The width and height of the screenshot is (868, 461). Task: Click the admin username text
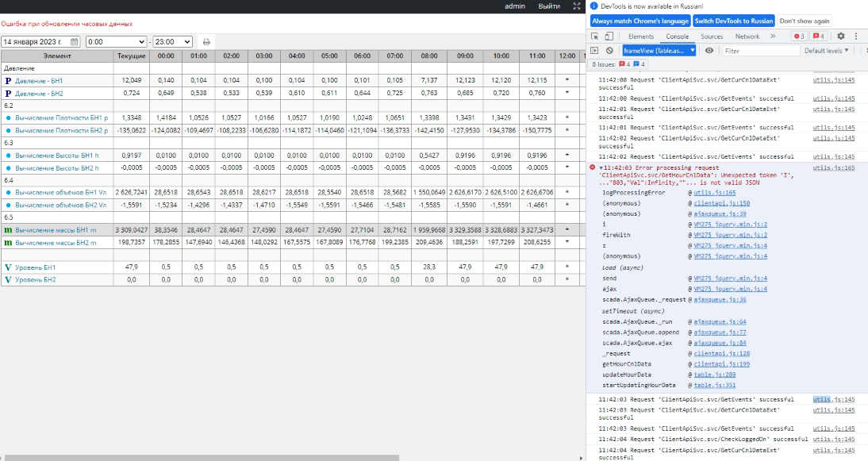pos(515,6)
